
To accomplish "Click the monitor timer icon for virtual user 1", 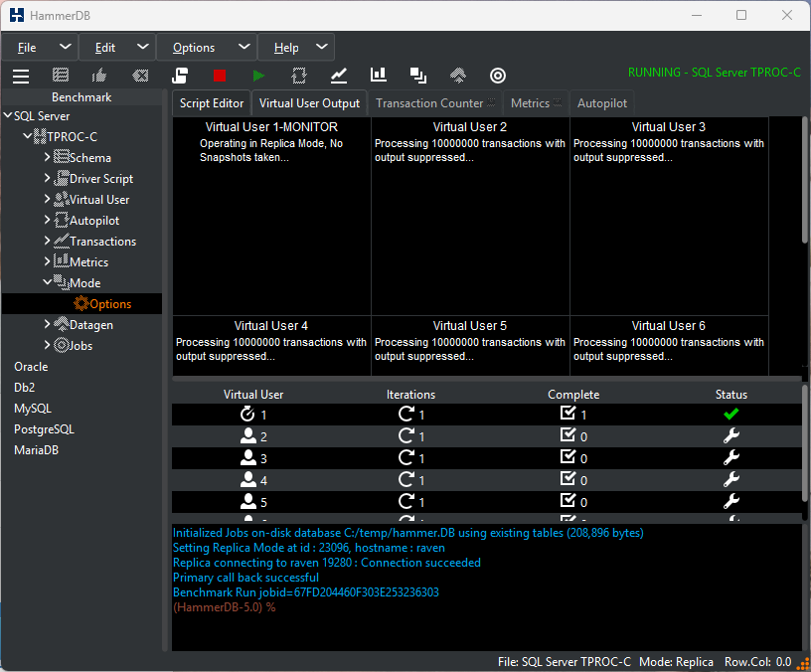I will (247, 414).
